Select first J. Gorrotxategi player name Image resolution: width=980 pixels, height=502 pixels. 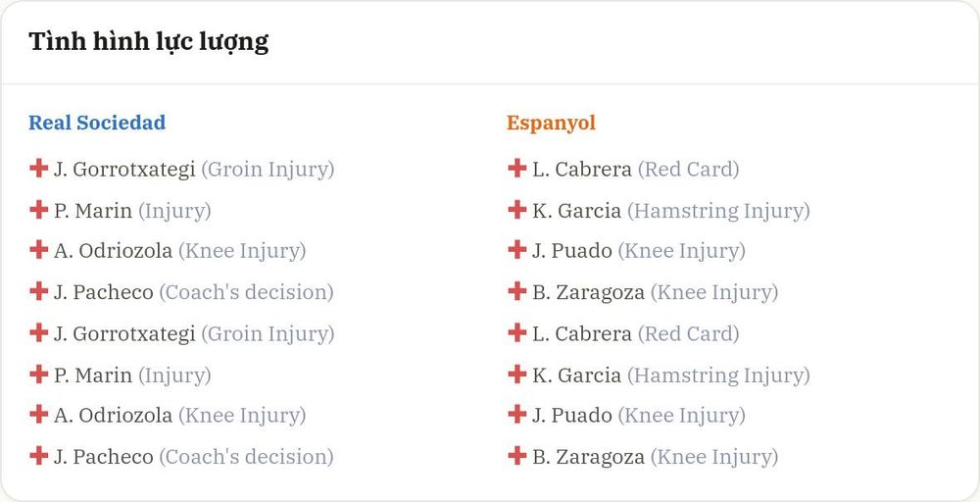(x=124, y=170)
